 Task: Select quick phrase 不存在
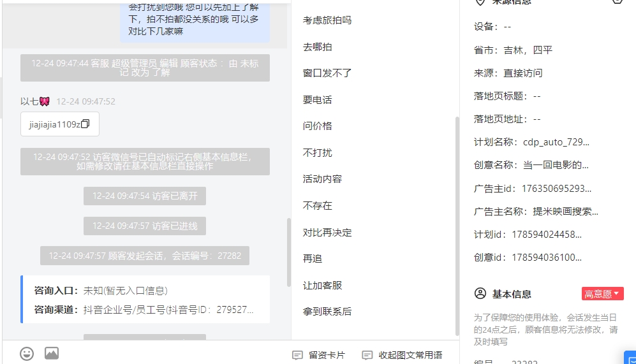click(317, 206)
